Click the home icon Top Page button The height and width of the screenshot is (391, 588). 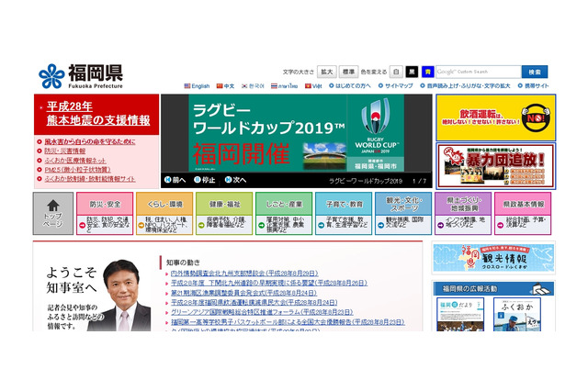point(53,214)
